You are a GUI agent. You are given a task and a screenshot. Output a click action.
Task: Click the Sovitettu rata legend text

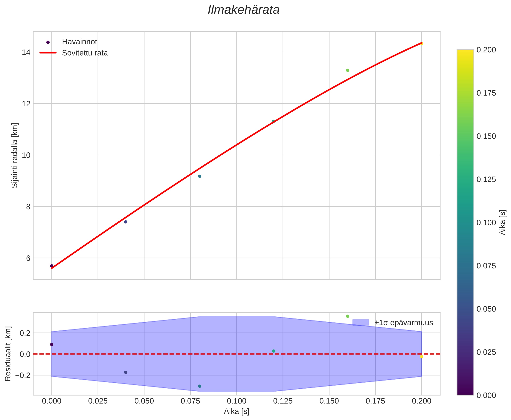click(x=85, y=53)
